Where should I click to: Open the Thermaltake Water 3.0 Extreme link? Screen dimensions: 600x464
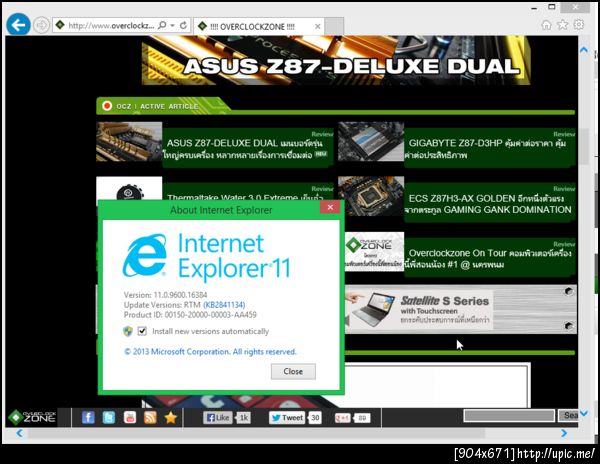coord(245,197)
